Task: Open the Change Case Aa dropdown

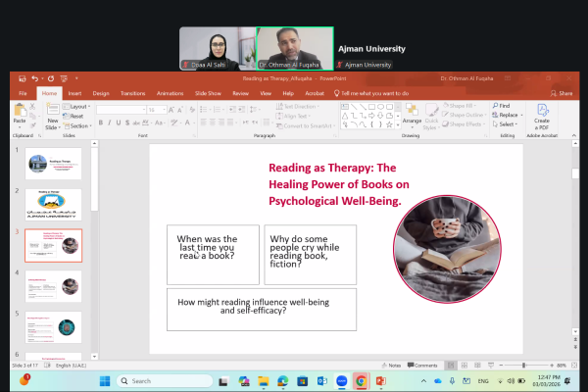Action: pos(160,122)
